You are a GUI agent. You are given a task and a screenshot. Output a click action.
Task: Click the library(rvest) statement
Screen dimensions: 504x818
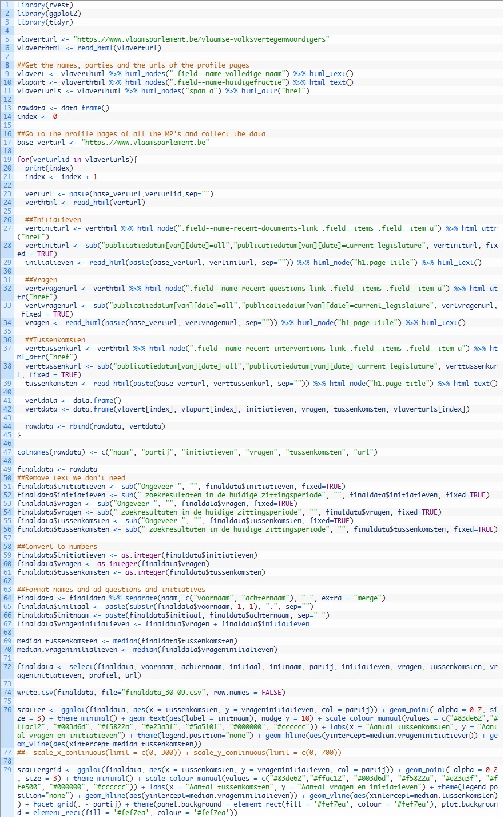pyautogui.click(x=45, y=5)
